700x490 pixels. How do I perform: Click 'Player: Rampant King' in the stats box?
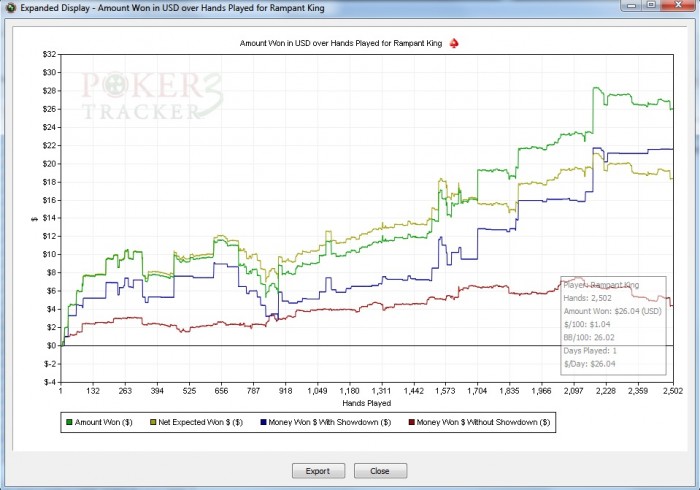[x=601, y=285]
